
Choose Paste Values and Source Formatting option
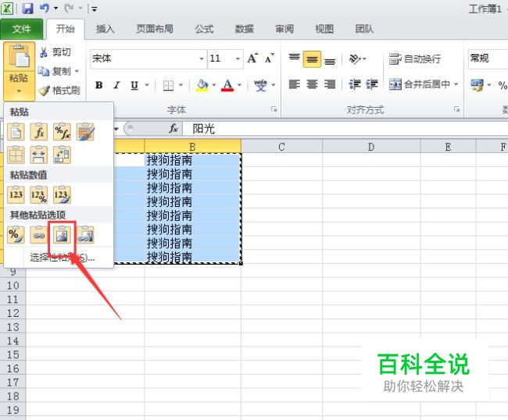pyautogui.click(x=63, y=195)
